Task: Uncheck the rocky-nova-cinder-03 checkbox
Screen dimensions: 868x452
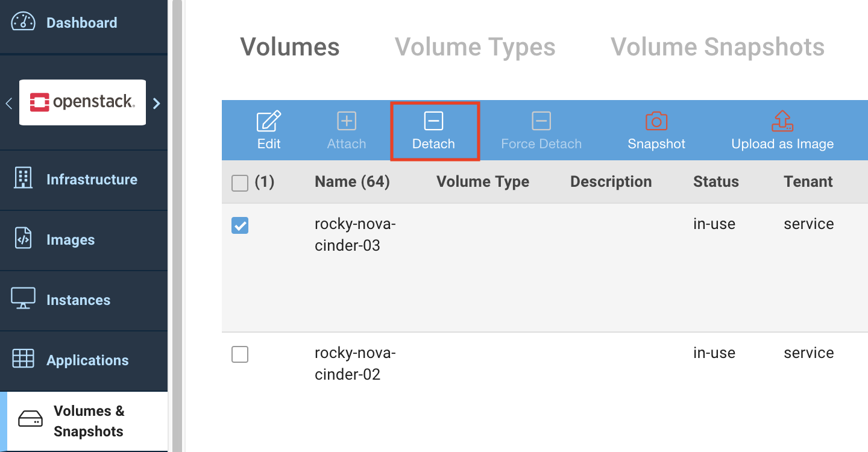Action: pyautogui.click(x=240, y=225)
